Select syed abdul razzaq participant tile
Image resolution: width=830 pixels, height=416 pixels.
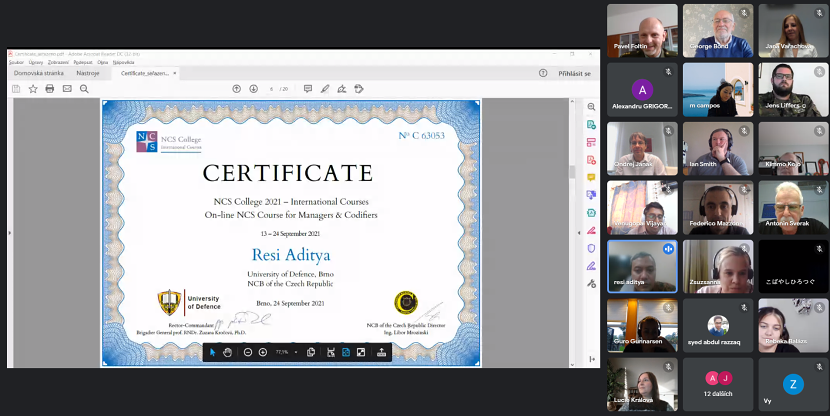tap(718, 325)
